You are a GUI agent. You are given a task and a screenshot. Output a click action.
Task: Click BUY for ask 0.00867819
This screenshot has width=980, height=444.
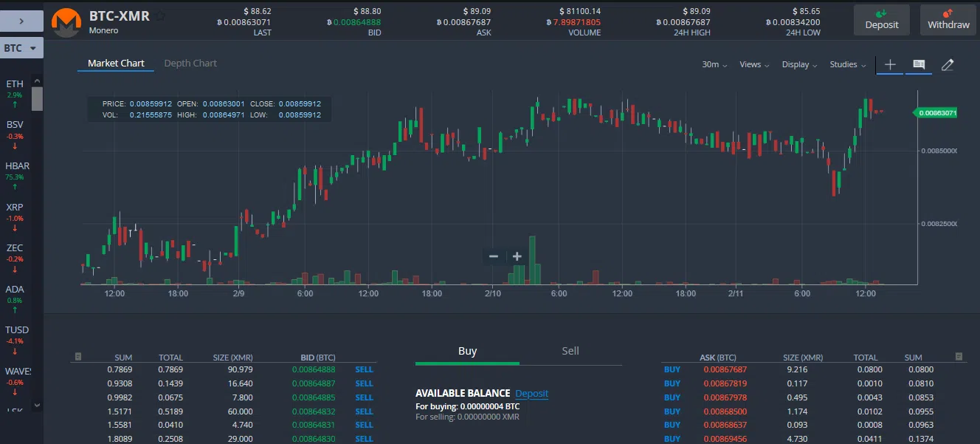(672, 383)
